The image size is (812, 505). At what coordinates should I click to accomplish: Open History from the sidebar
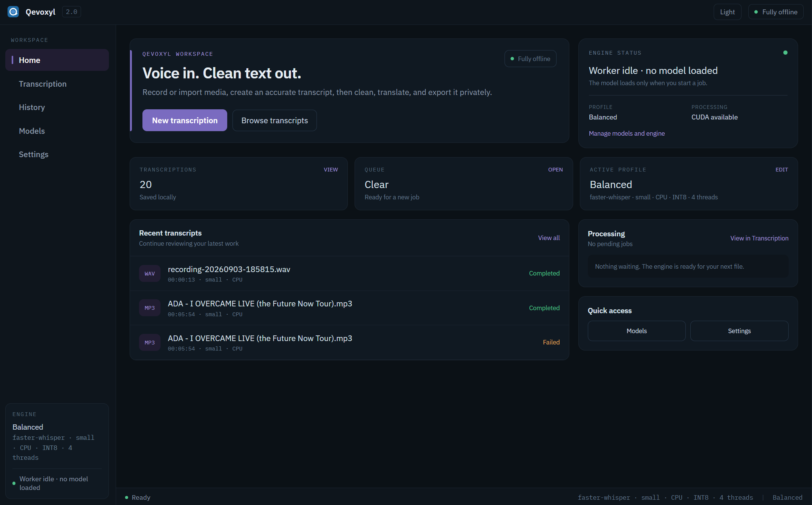pyautogui.click(x=57, y=107)
